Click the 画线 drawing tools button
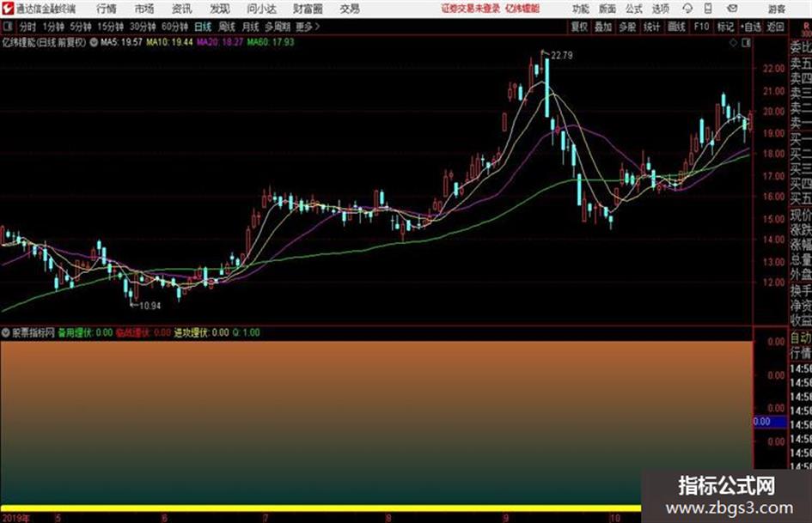812x523 pixels. tap(676, 27)
